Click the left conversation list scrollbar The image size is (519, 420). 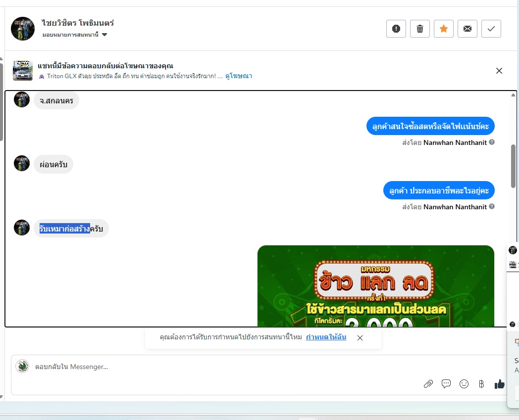pyautogui.click(x=1, y=102)
